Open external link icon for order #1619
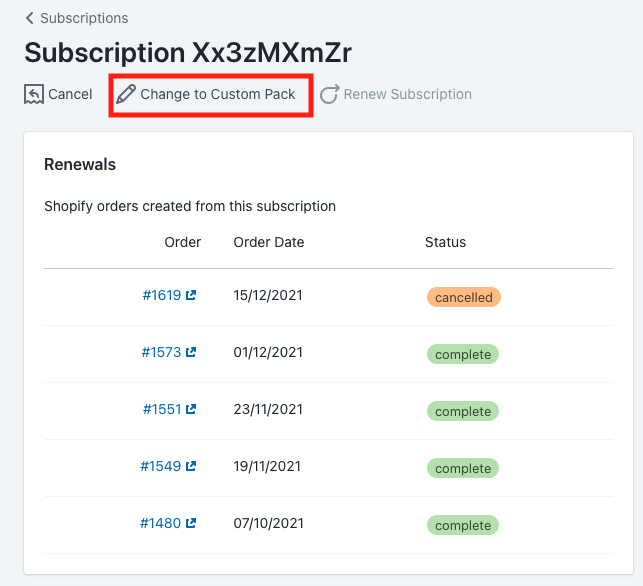The height and width of the screenshot is (586, 643). [191, 295]
